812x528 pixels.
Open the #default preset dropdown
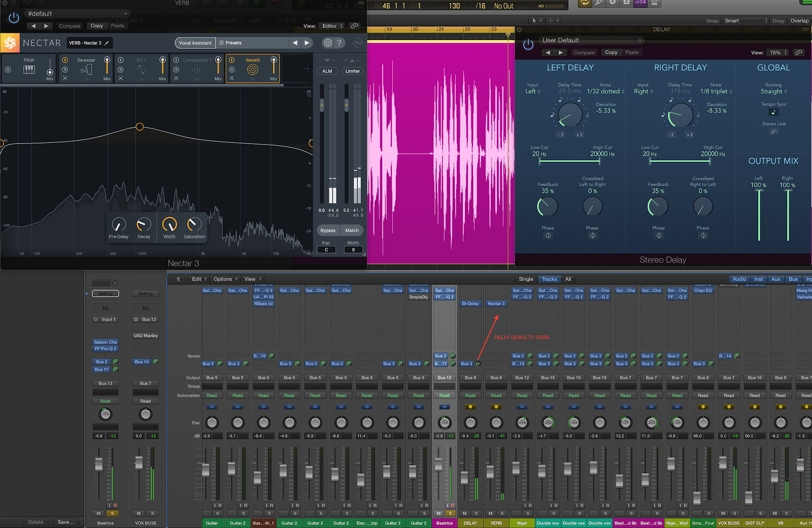[x=77, y=14]
